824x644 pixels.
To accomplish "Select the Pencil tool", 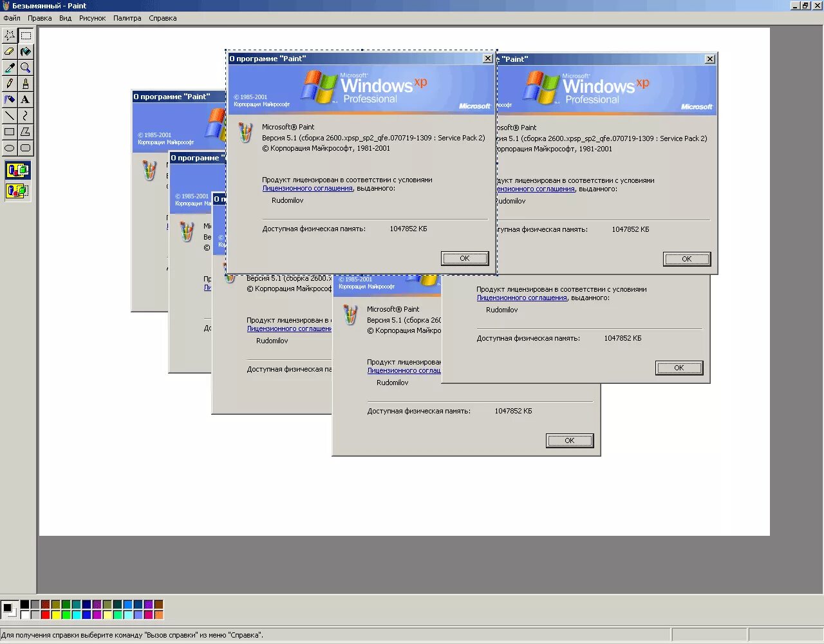I will (x=10, y=84).
